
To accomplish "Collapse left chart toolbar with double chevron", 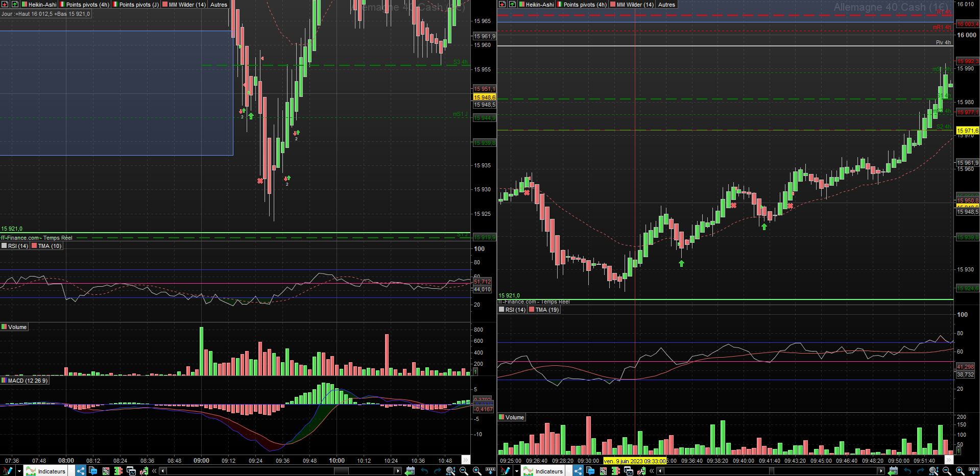I will click(x=154, y=471).
